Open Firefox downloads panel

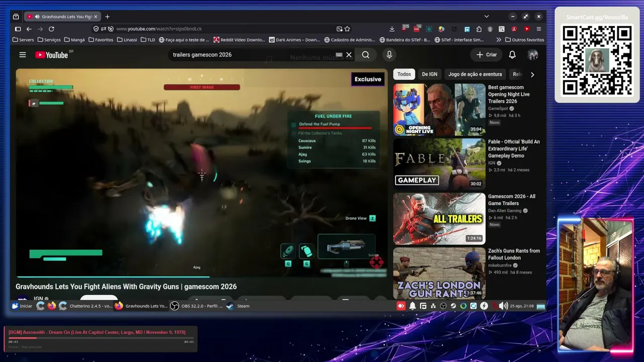pyautogui.click(x=392, y=29)
